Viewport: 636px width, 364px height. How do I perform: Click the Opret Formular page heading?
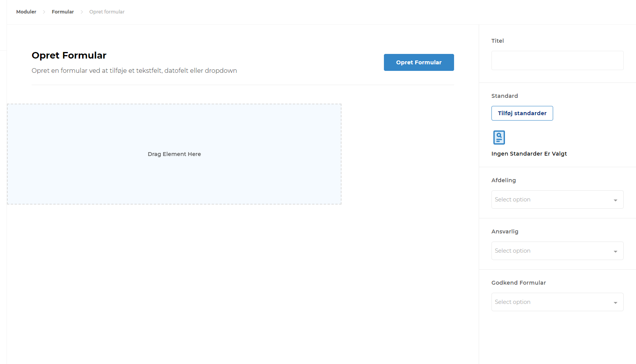[x=69, y=55]
